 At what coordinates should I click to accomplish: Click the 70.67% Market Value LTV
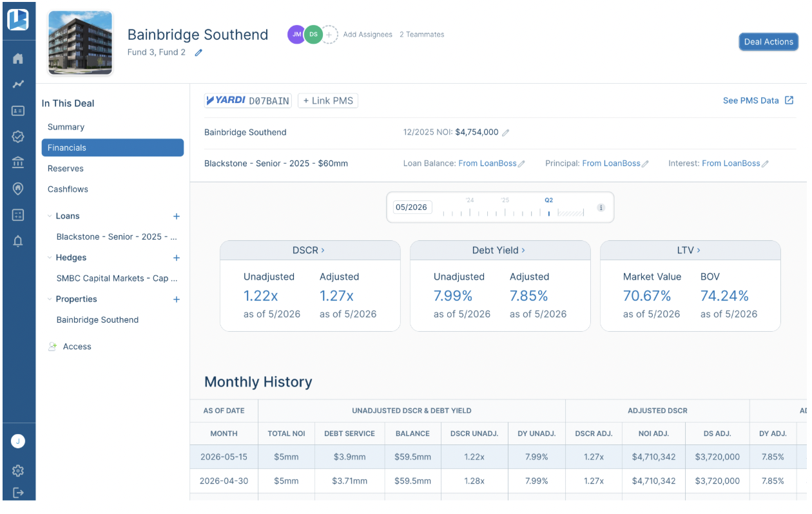(x=647, y=296)
